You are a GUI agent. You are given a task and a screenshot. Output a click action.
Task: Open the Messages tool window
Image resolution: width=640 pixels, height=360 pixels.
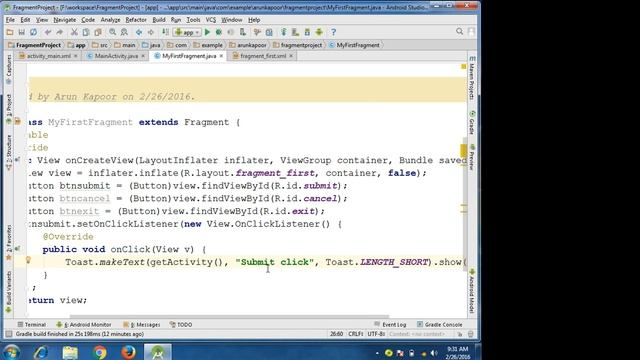point(142,324)
